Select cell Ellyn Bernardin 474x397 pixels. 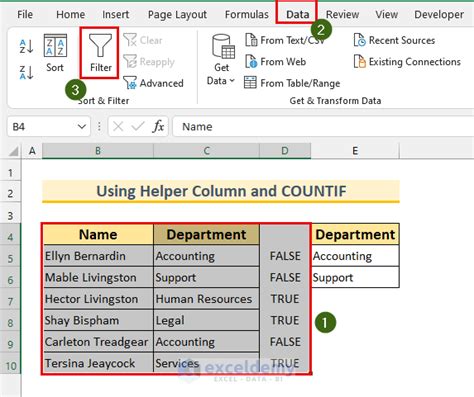click(x=98, y=256)
